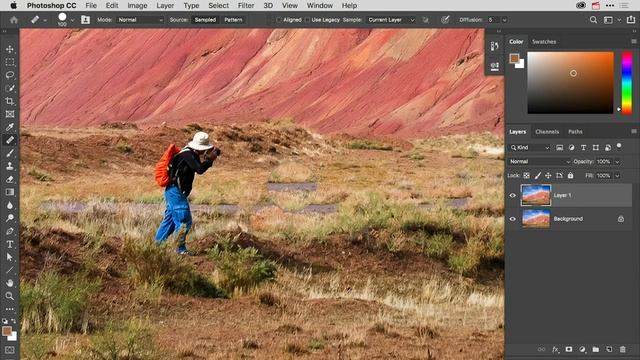640x360 pixels.
Task: Click the Home icon in options bar
Action: (14, 20)
